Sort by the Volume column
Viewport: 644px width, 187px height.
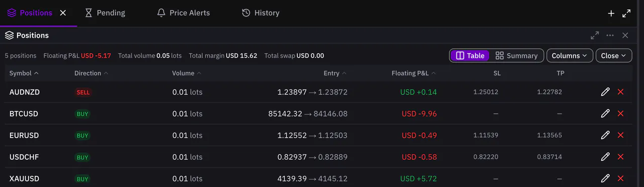point(187,73)
